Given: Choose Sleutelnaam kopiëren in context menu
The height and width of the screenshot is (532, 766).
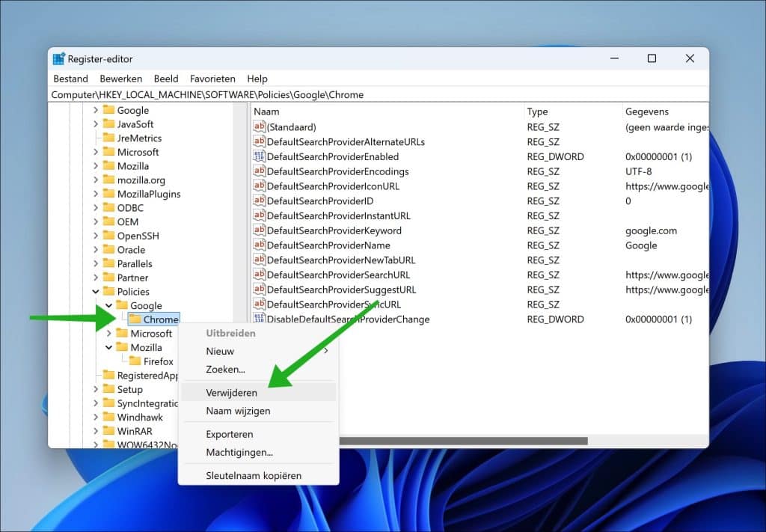Looking at the screenshot, I should [258, 475].
